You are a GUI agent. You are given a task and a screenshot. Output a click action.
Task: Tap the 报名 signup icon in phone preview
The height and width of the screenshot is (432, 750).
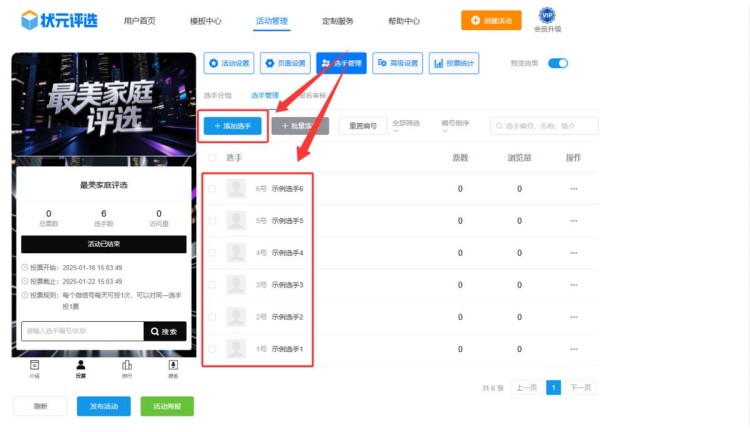click(x=173, y=367)
